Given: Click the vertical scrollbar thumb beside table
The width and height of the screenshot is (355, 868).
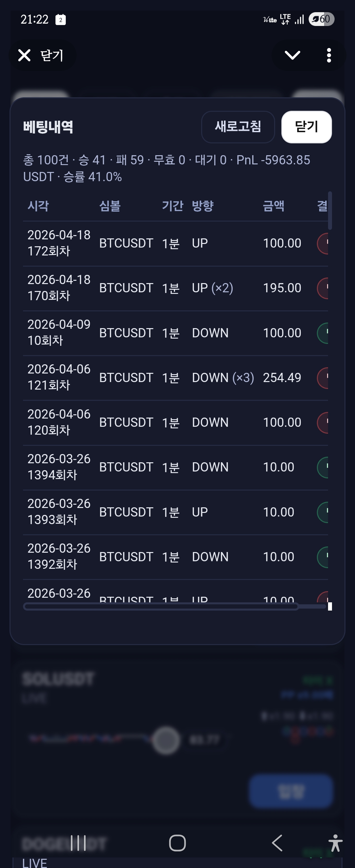Looking at the screenshot, I should [x=330, y=210].
